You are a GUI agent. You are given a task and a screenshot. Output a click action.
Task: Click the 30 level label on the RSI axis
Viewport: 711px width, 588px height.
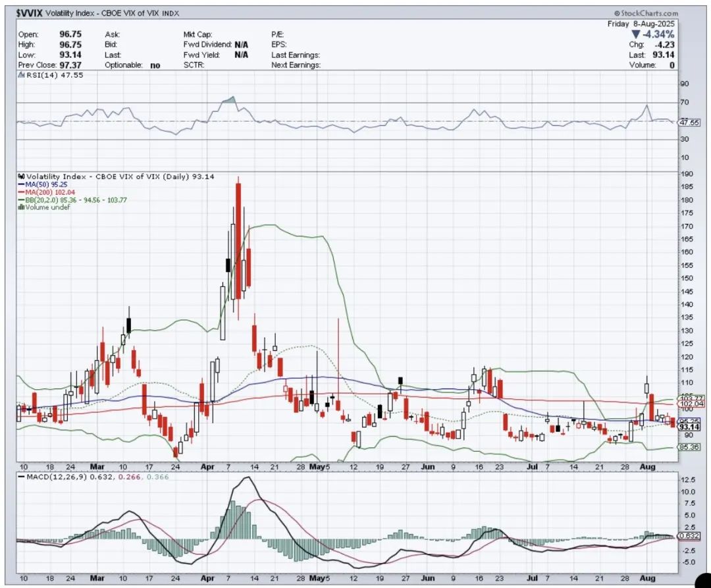tap(684, 139)
